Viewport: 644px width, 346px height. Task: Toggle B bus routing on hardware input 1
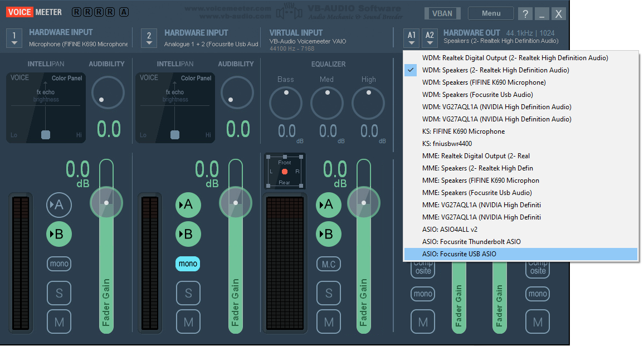58,234
